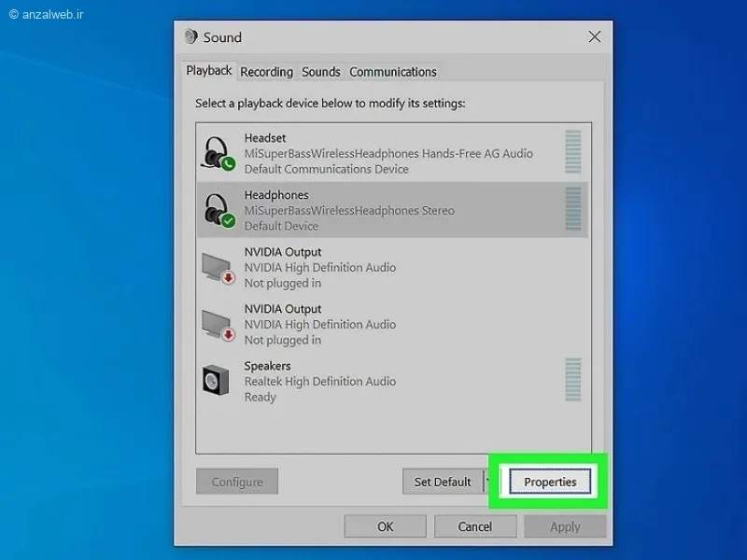The width and height of the screenshot is (747, 560).
Task: Select the "Speakers" device name
Action: pos(267,366)
